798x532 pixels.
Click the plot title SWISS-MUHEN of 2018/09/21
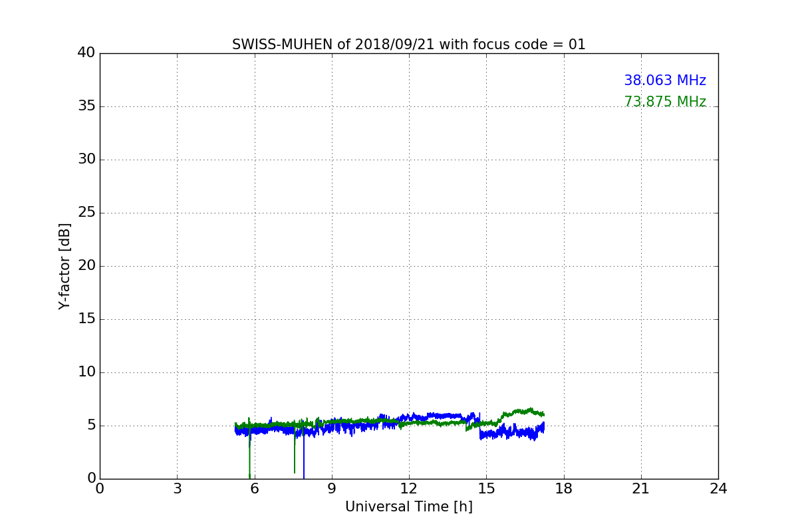408,45
